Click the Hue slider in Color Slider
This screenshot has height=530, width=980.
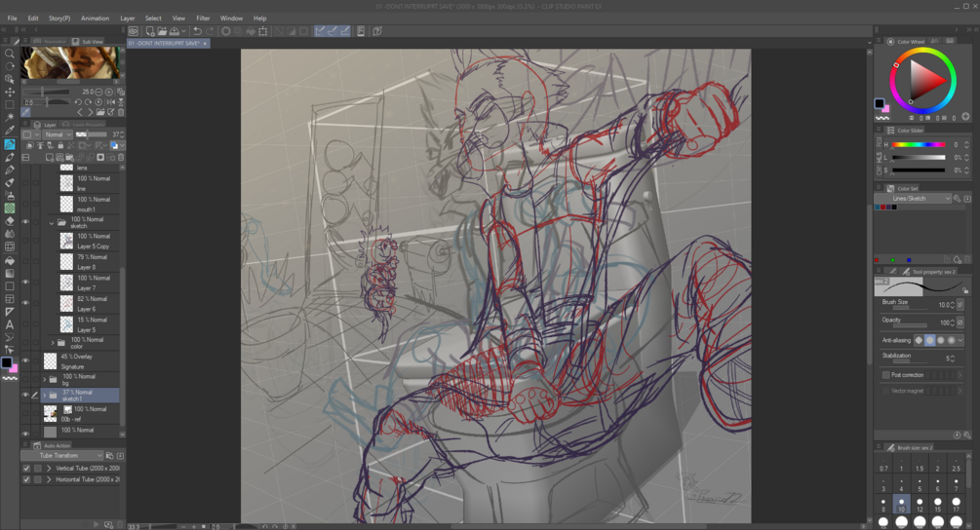click(919, 145)
